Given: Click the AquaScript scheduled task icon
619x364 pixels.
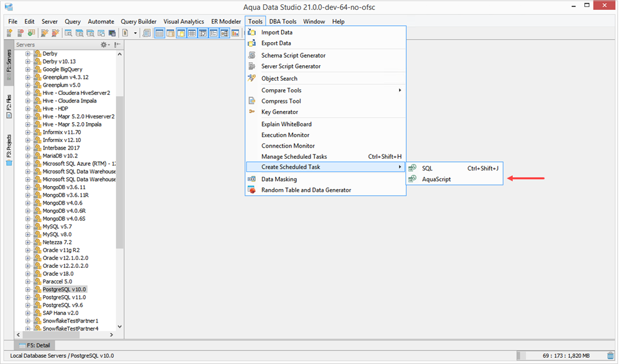Looking at the screenshot, I should pyautogui.click(x=412, y=179).
